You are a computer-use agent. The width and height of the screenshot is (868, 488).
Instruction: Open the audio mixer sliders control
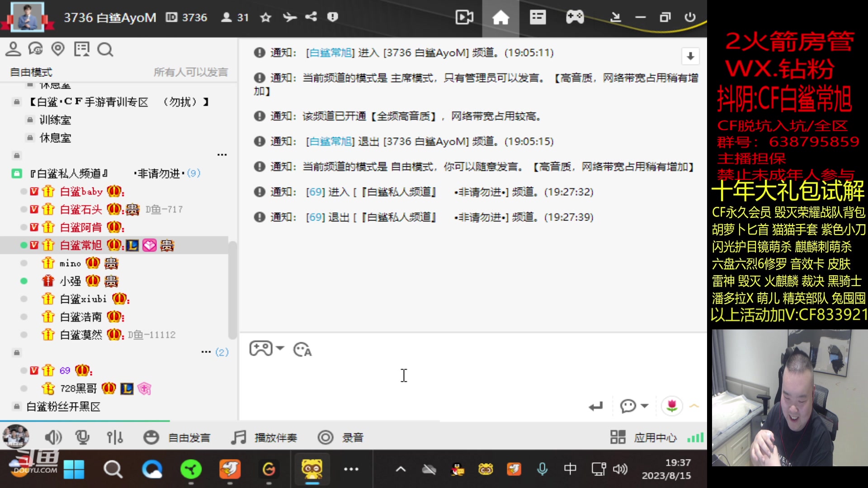tap(114, 437)
